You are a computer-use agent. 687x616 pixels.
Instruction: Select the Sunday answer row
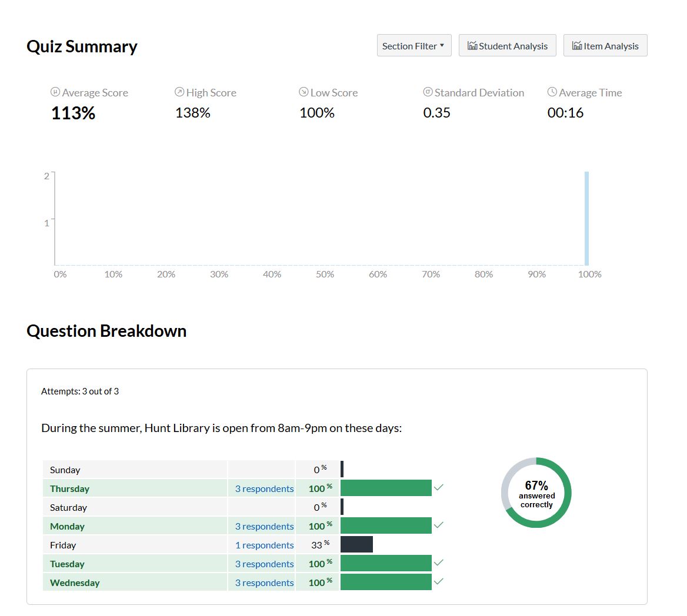tap(134, 470)
